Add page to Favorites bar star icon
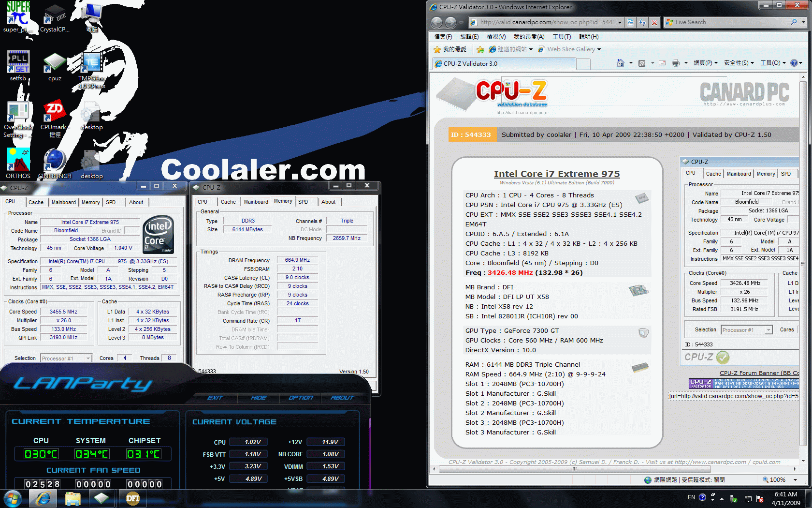812x508 pixels. [480, 49]
